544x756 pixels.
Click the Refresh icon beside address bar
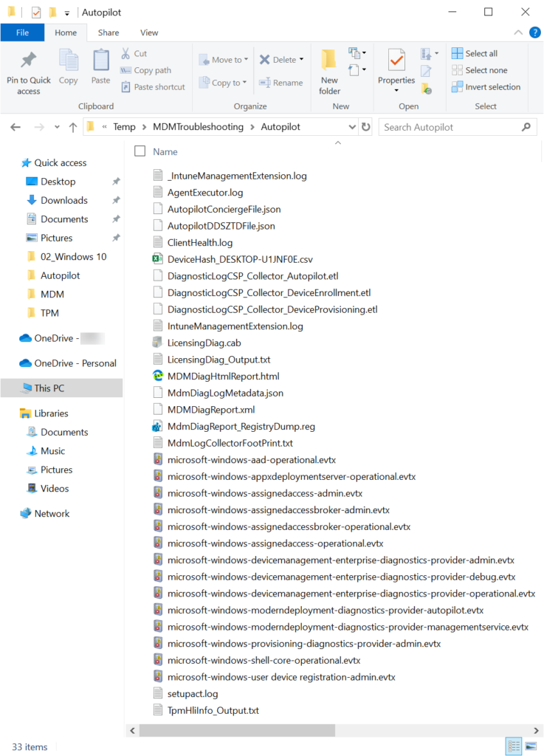[366, 127]
